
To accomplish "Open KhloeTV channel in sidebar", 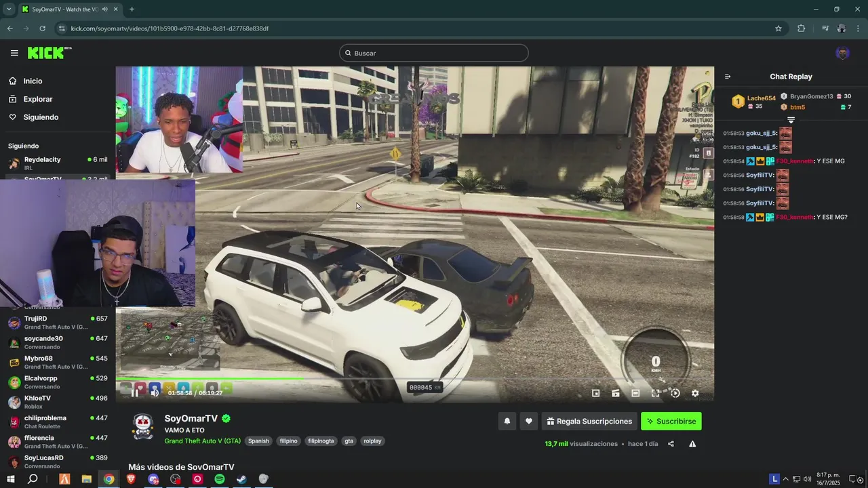I will [x=58, y=402].
